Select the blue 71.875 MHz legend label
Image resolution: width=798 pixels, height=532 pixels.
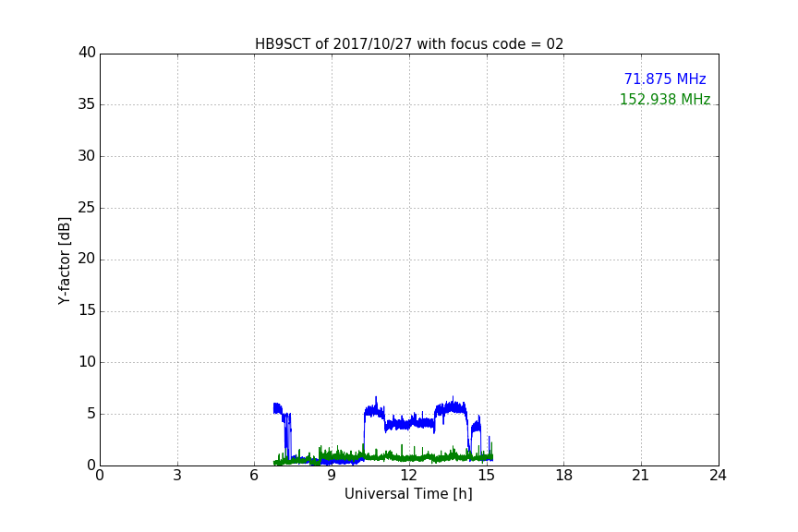pos(665,79)
